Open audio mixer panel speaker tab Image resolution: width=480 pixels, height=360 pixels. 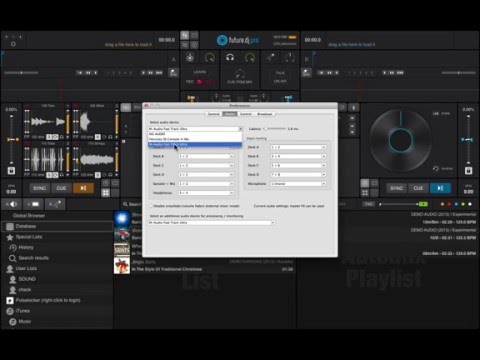coord(12,204)
